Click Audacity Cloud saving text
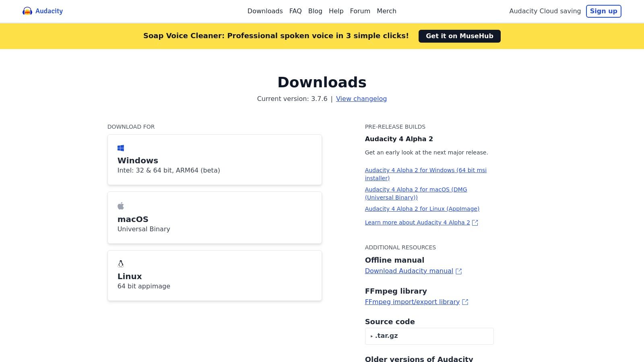The height and width of the screenshot is (362, 644). [545, 11]
